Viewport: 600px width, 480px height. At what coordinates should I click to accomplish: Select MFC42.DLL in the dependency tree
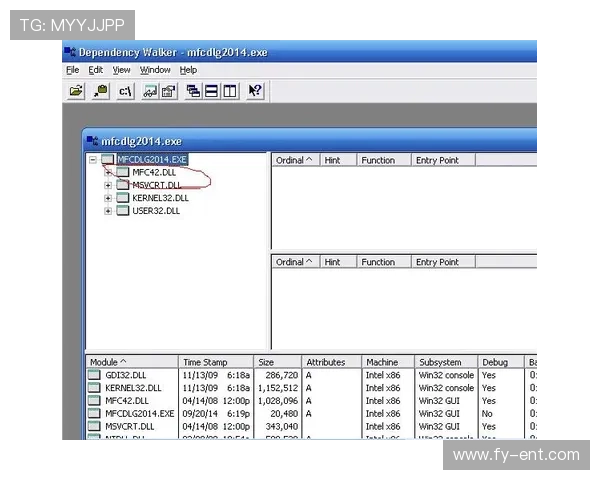[154, 172]
